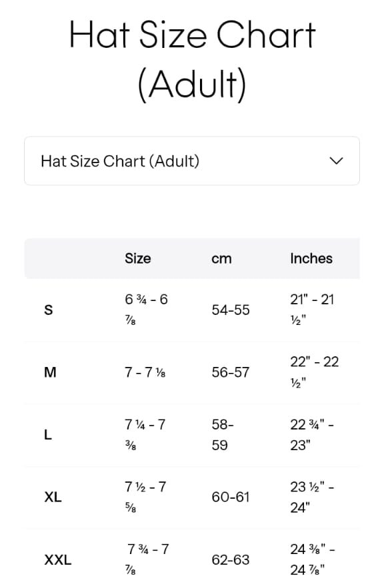Screen dimensions: 384x588
Task: Select the cm column header
Action: coord(221,259)
